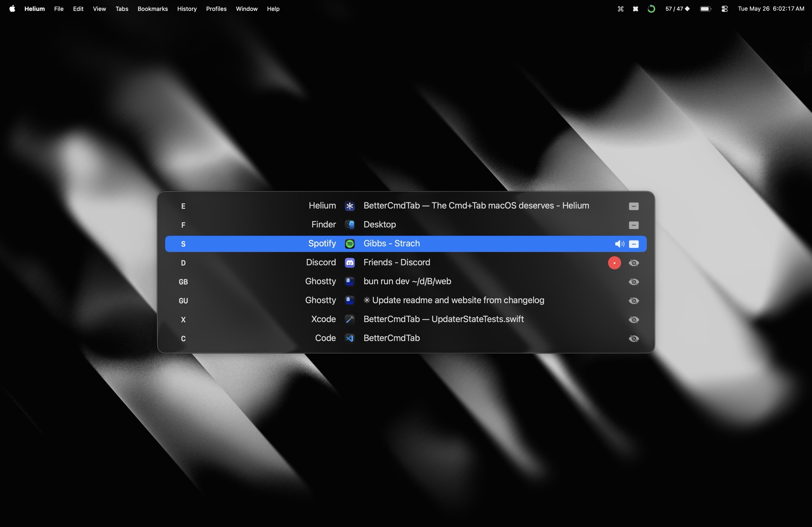812x527 pixels.
Task: Click the green circular ring menu bar icon
Action: [651, 9]
